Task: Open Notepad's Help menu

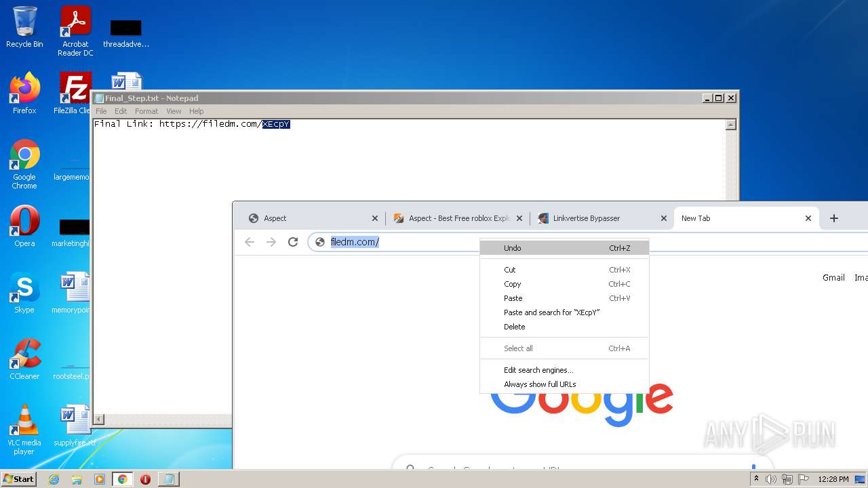Action: click(196, 111)
